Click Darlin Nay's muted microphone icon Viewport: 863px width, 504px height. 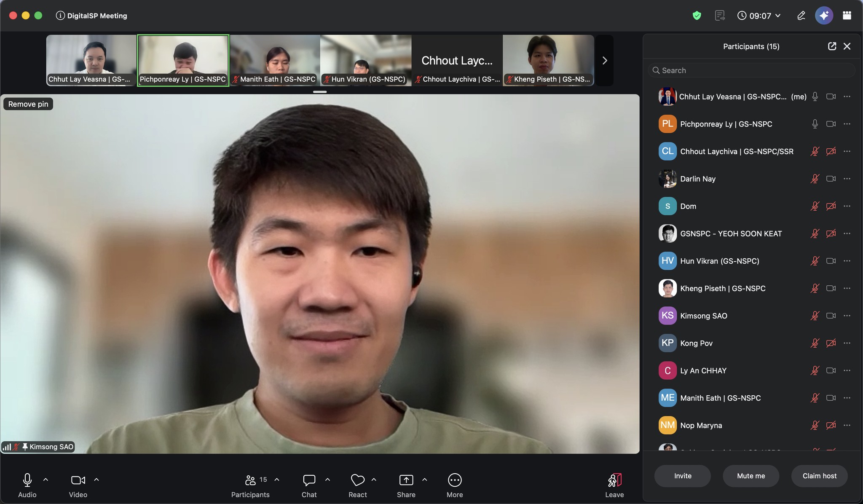(815, 179)
